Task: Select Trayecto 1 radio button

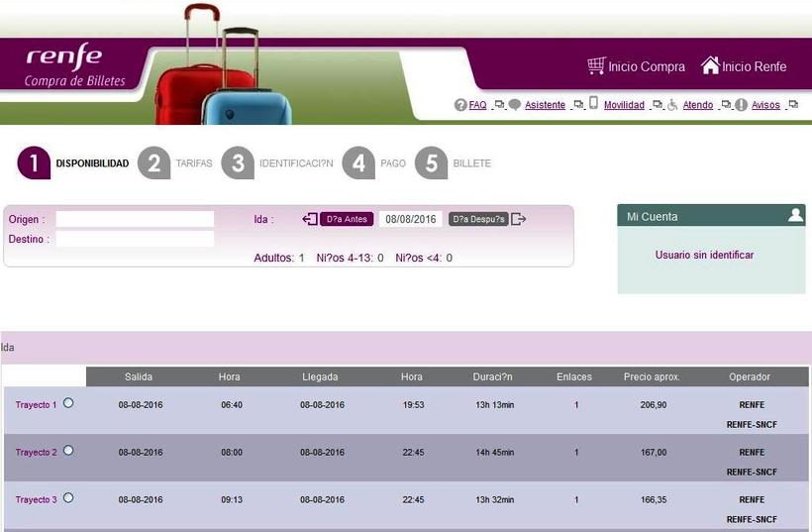Action: [68, 402]
